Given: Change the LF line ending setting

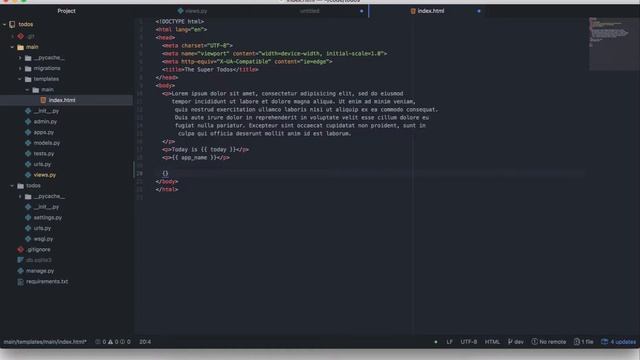Looking at the screenshot, I should click(x=449, y=342).
